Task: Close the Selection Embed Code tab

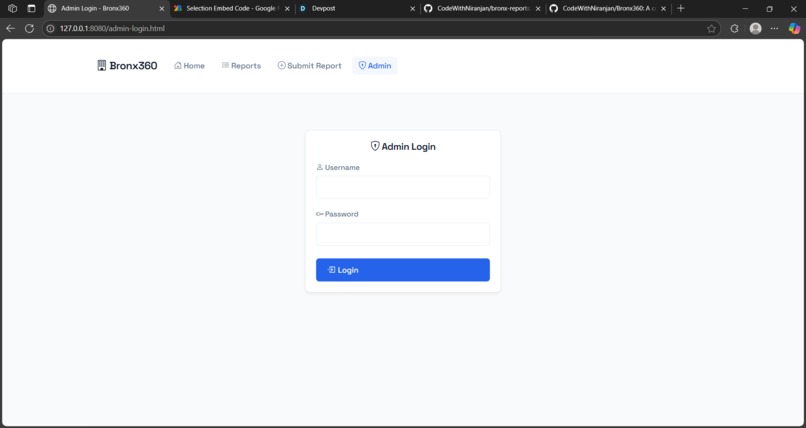Action: (x=287, y=9)
